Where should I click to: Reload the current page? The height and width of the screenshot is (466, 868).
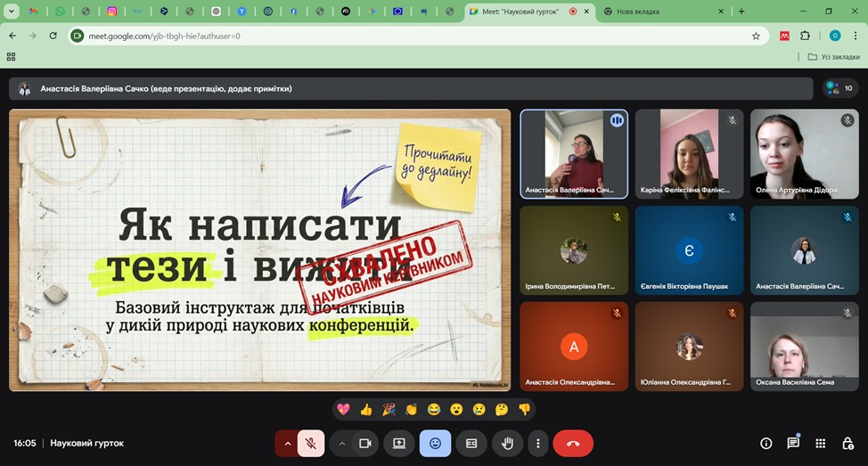(53, 36)
